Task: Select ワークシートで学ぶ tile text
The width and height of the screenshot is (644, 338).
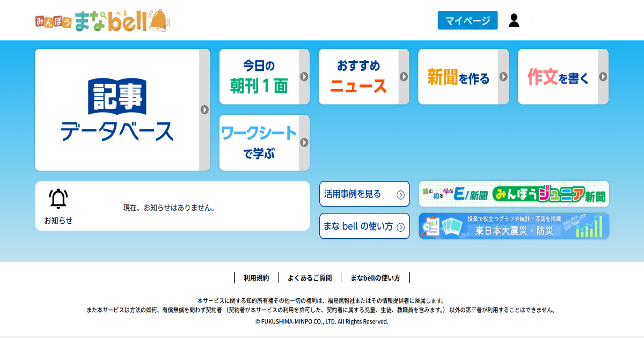Action: 259,143
